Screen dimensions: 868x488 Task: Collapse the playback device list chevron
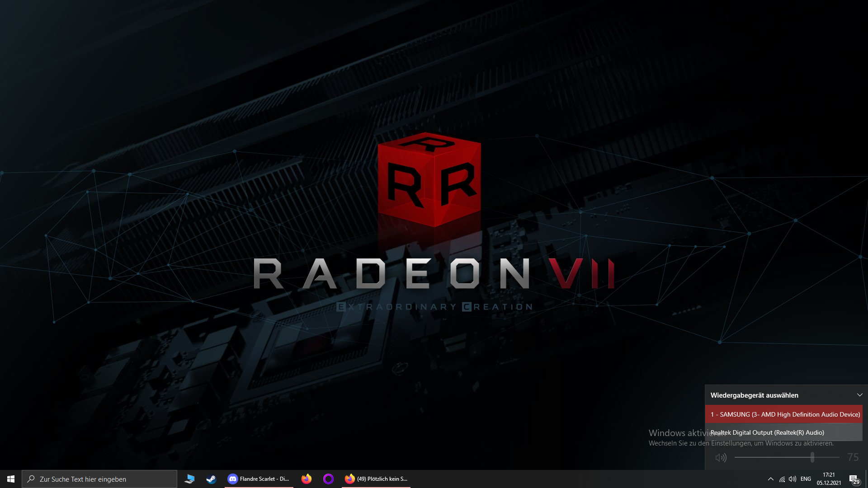click(x=859, y=395)
